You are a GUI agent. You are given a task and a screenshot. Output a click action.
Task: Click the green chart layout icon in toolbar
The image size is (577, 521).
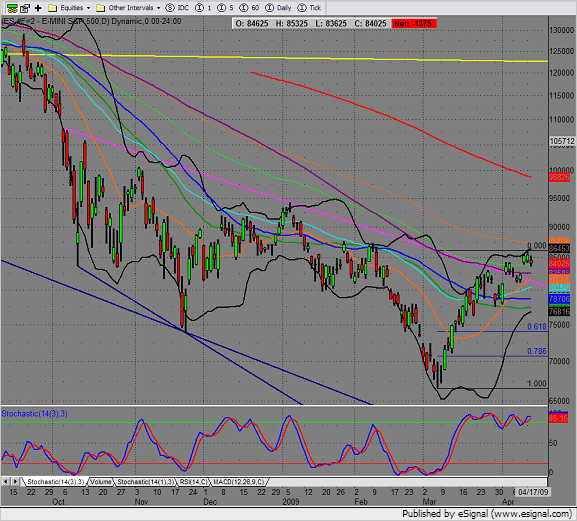(x=12, y=7)
